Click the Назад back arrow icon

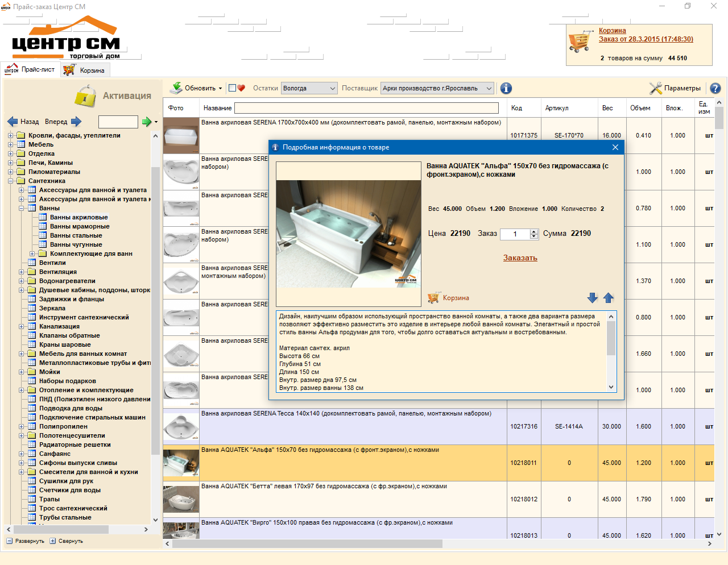pyautogui.click(x=13, y=122)
